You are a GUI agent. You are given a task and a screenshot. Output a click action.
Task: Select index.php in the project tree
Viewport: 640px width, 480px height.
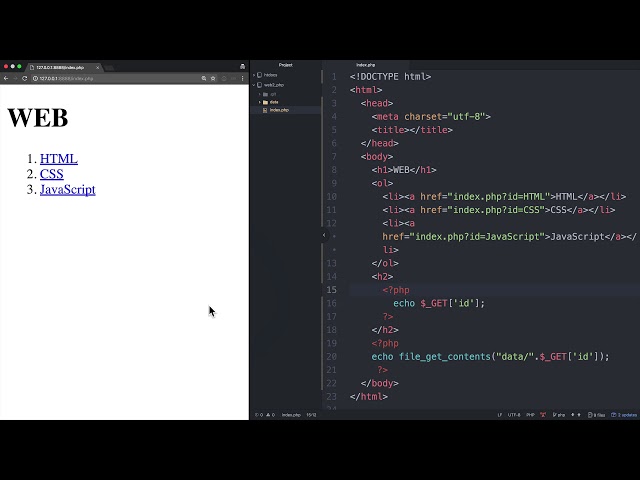click(x=279, y=110)
